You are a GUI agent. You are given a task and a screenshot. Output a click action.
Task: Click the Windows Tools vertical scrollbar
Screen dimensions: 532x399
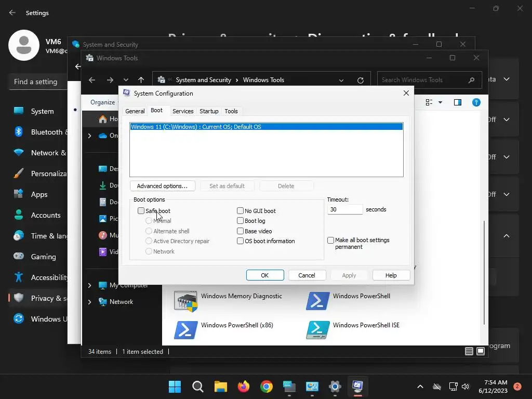[484, 272]
